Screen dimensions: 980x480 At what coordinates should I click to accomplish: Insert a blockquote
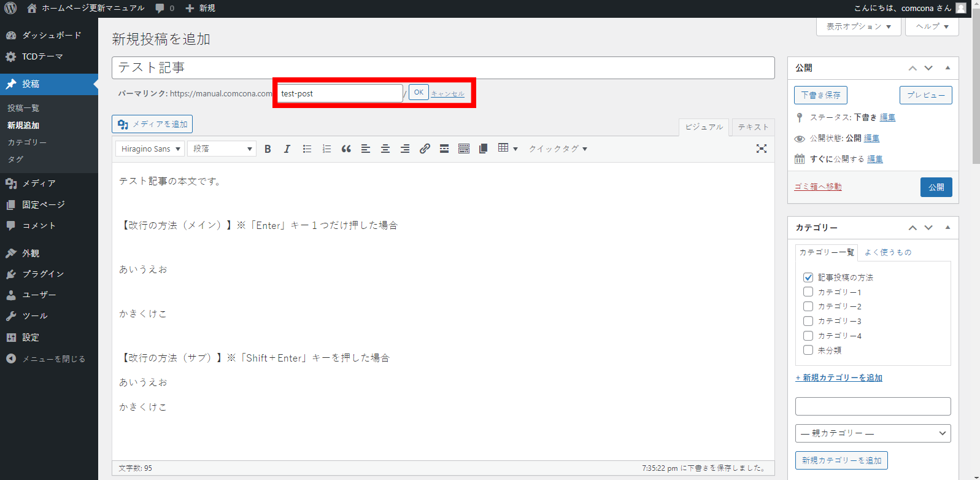click(346, 149)
